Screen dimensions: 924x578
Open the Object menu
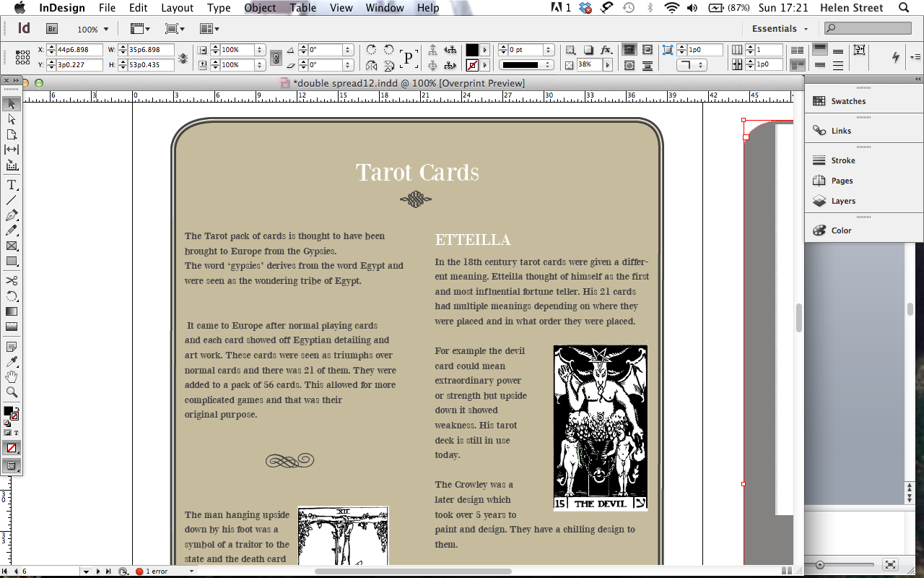pyautogui.click(x=259, y=8)
